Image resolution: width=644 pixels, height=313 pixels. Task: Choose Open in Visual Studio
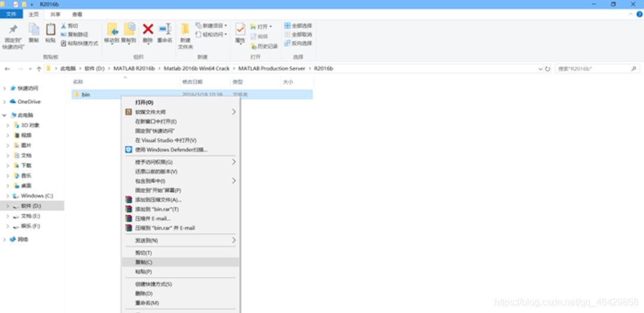[x=181, y=140]
